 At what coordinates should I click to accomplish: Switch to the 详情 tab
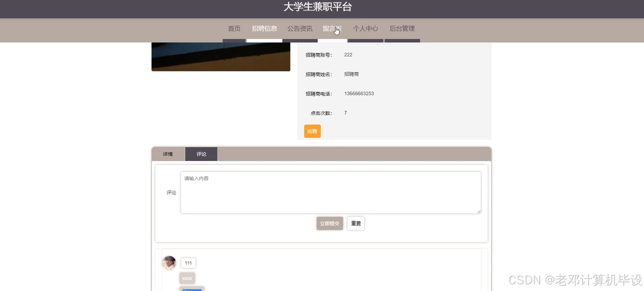(x=168, y=154)
